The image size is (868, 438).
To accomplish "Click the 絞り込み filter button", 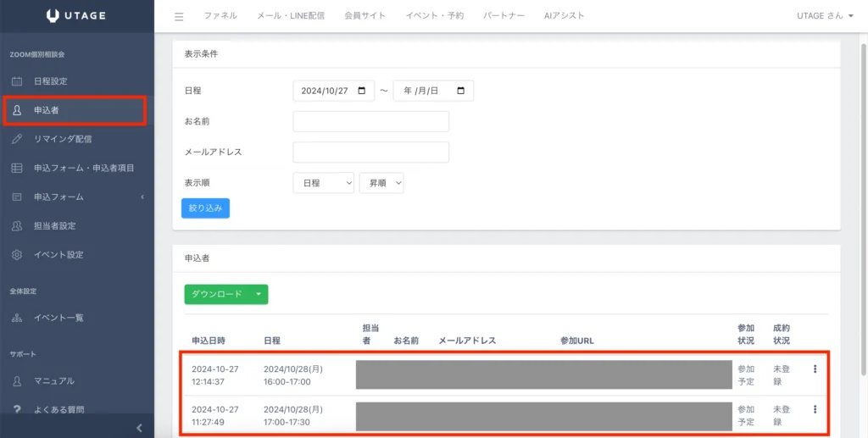I will [x=205, y=208].
